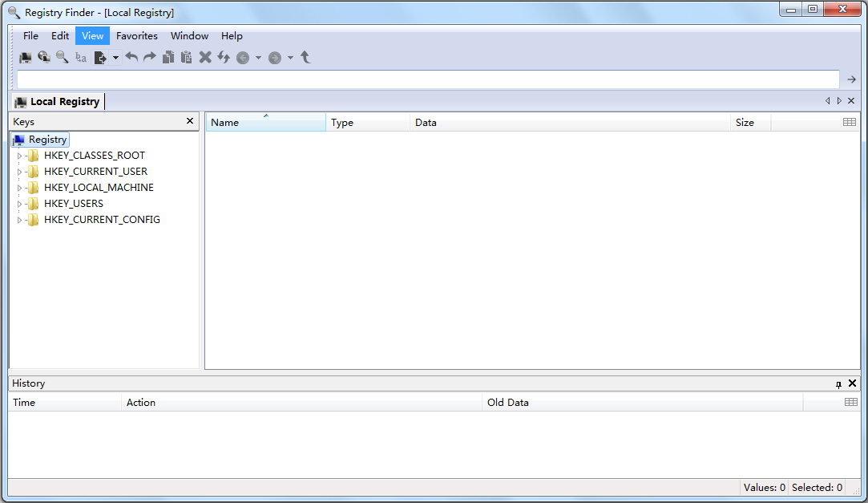Open the Edit menu
868x503 pixels.
click(60, 36)
